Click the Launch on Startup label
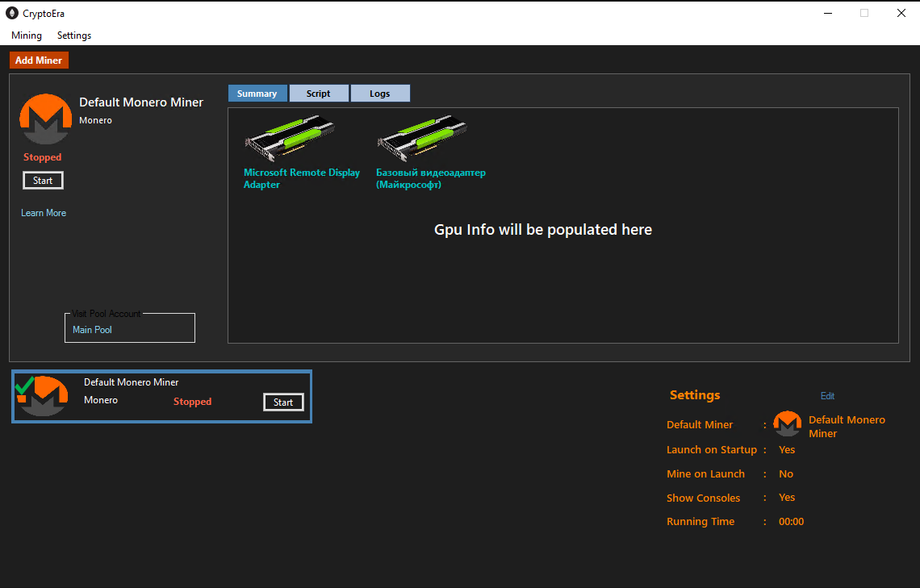 (x=712, y=449)
